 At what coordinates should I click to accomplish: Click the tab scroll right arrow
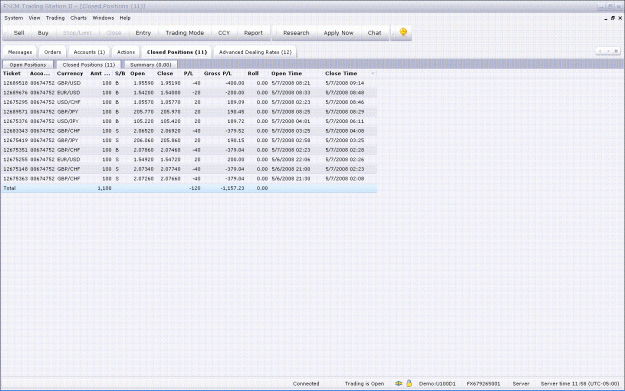[x=608, y=51]
